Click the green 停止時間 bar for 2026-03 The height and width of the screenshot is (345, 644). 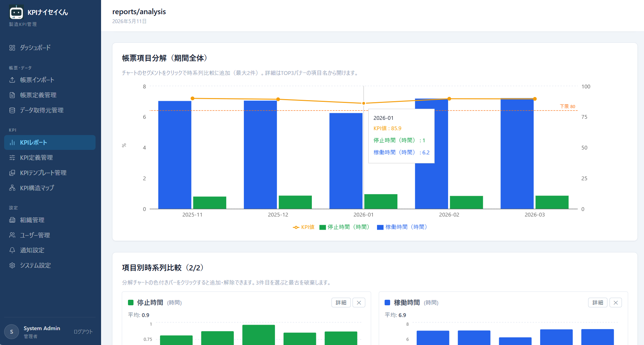[552, 202]
